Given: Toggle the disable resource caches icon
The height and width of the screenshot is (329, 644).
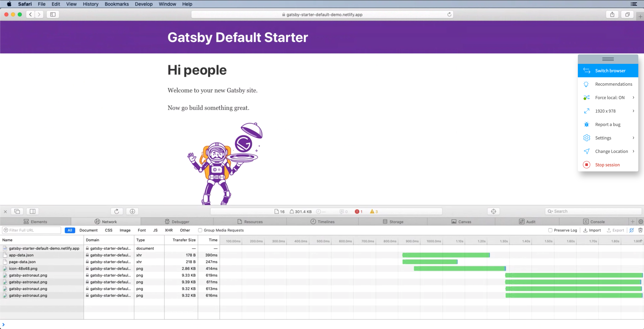Looking at the screenshot, I should click(632, 230).
